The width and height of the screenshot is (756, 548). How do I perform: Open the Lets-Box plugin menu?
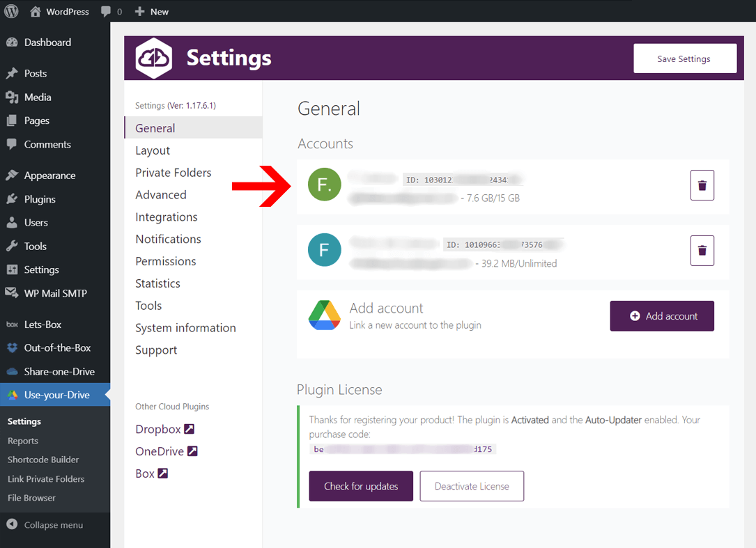pyautogui.click(x=55, y=325)
